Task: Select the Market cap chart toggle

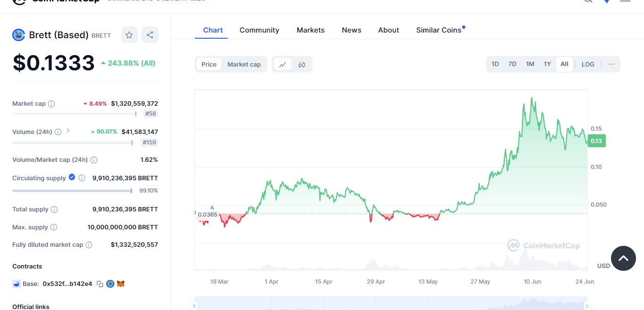Action: [244, 65]
